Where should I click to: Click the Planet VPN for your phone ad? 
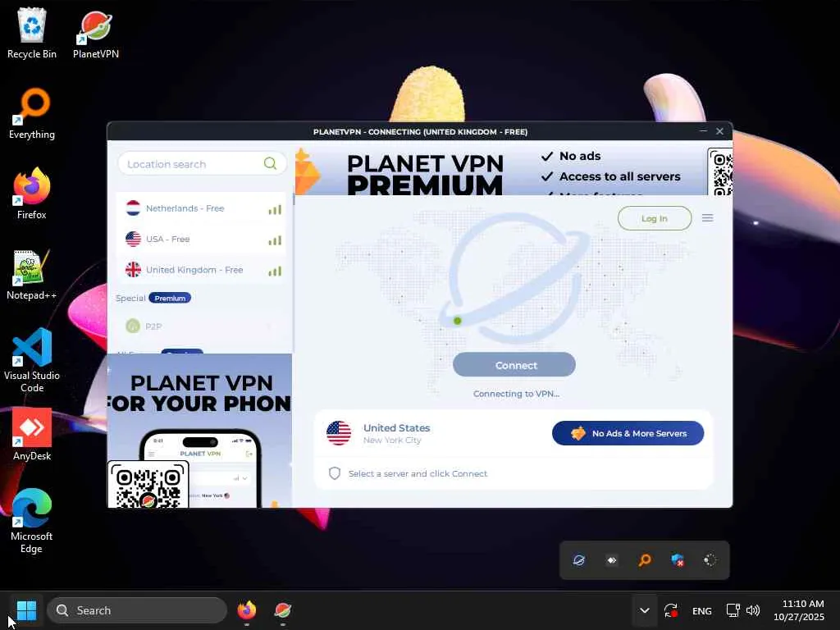coord(200,430)
